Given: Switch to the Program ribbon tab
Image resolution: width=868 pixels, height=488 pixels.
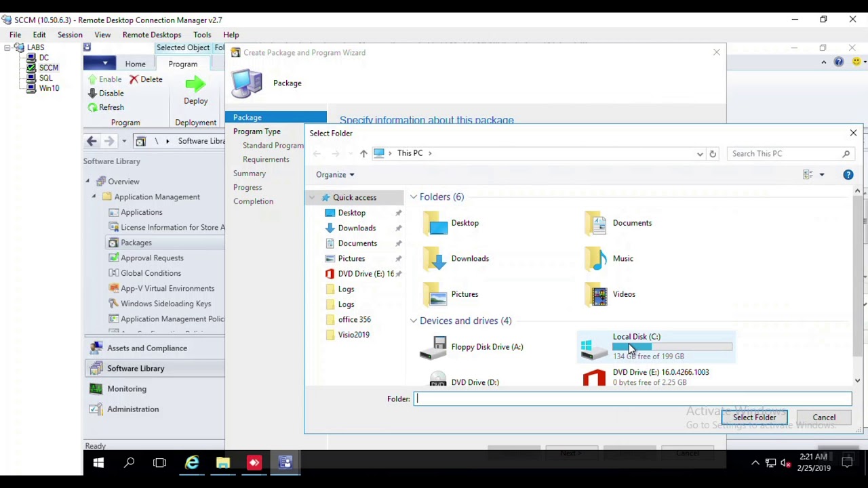Looking at the screenshot, I should coord(183,64).
